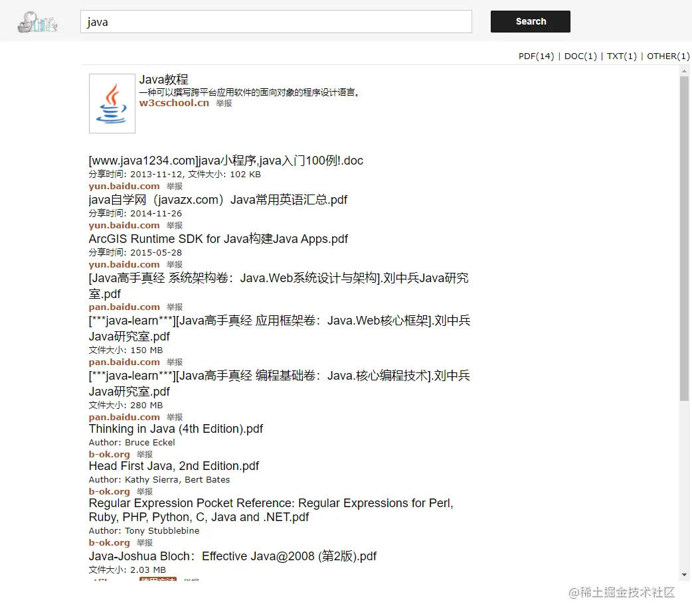This screenshot has width=692, height=616.
Task: Click the text 分享时间: 2015-05-28
Action: tap(135, 253)
